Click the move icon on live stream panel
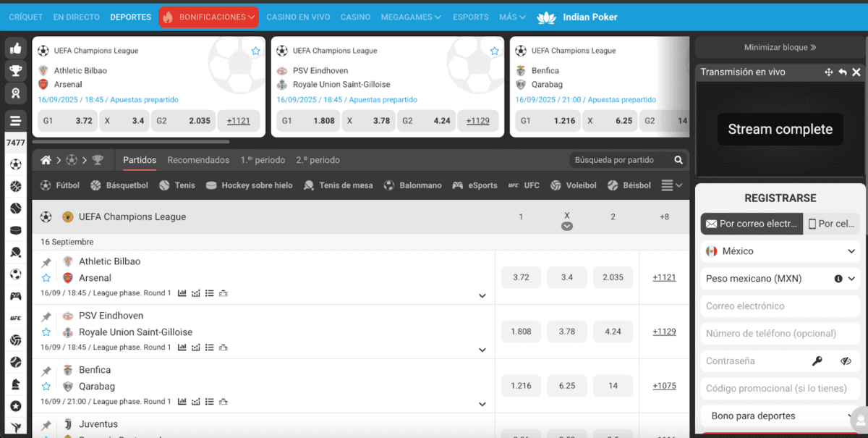This screenshot has width=868, height=438. (x=829, y=72)
